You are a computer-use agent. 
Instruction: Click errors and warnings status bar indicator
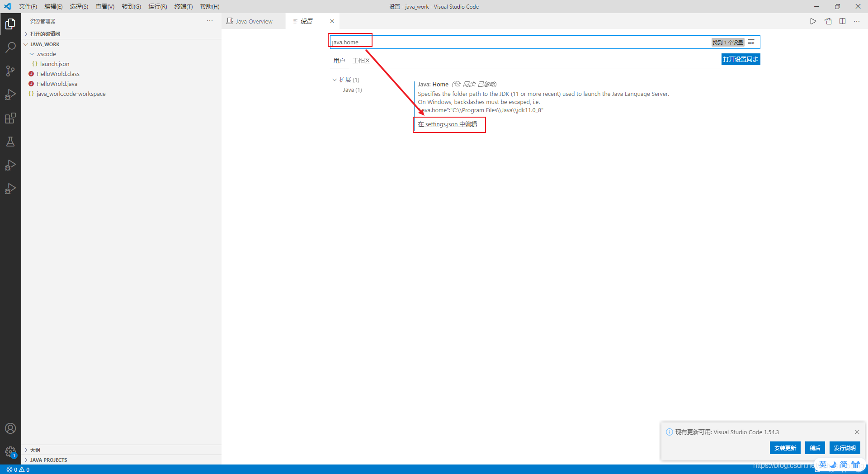pyautogui.click(x=18, y=469)
